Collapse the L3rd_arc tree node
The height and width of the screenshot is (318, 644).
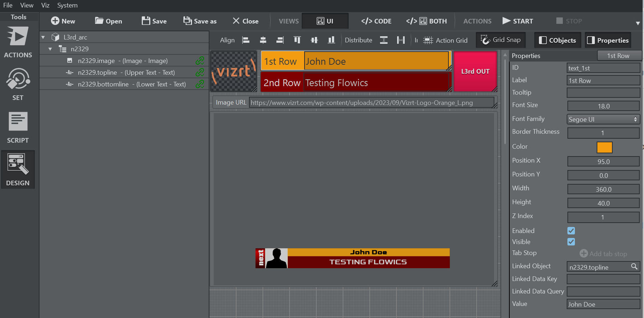[x=43, y=37]
